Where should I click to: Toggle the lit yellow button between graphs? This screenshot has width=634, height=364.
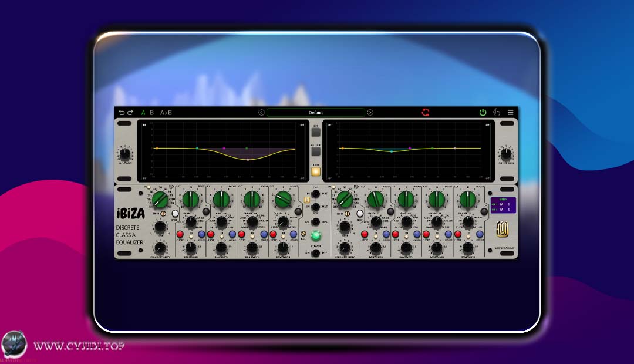coord(316,171)
